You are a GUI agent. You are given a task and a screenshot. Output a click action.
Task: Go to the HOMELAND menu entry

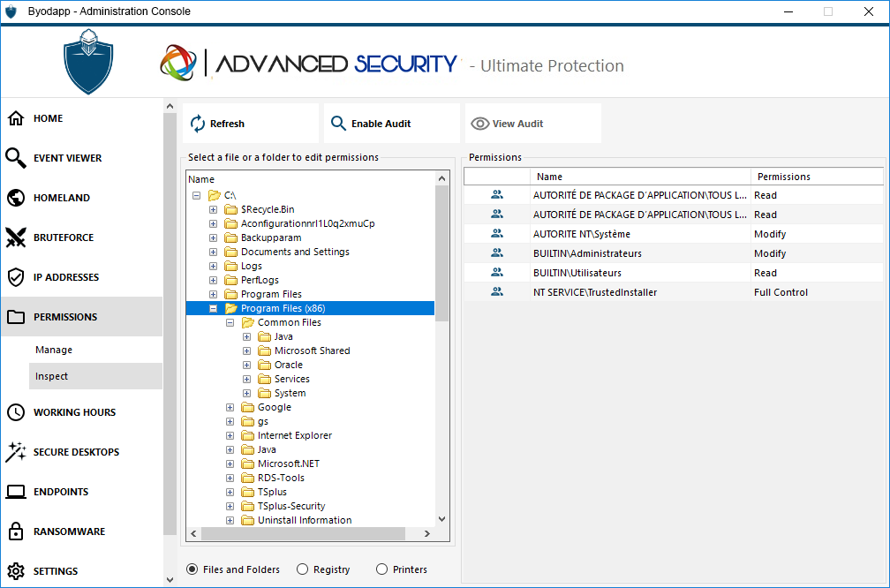[x=61, y=198]
